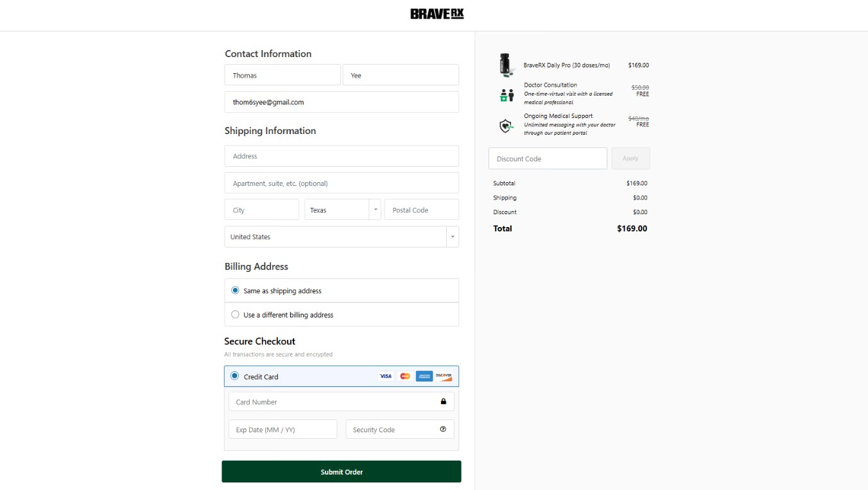This screenshot has width=868, height=490.
Task: Click the BraveRX Daily Pro bottle image
Action: [x=505, y=65]
